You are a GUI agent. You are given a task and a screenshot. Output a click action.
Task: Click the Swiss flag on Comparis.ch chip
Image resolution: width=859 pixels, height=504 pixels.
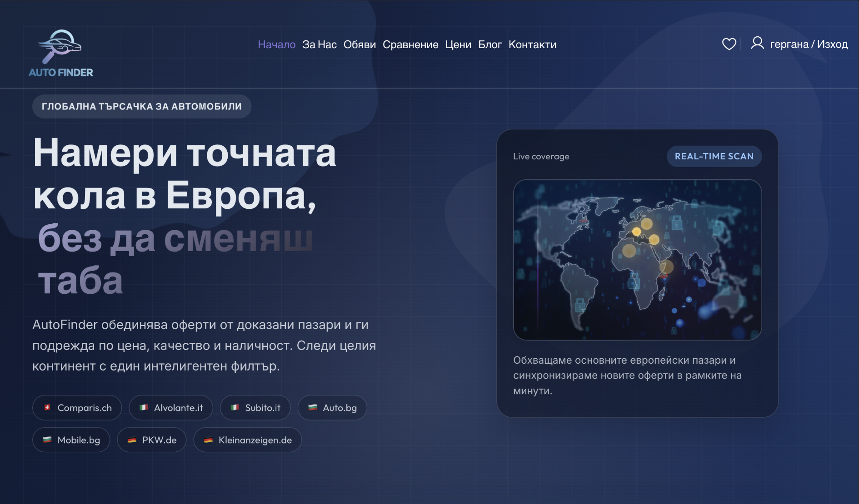[47, 407]
